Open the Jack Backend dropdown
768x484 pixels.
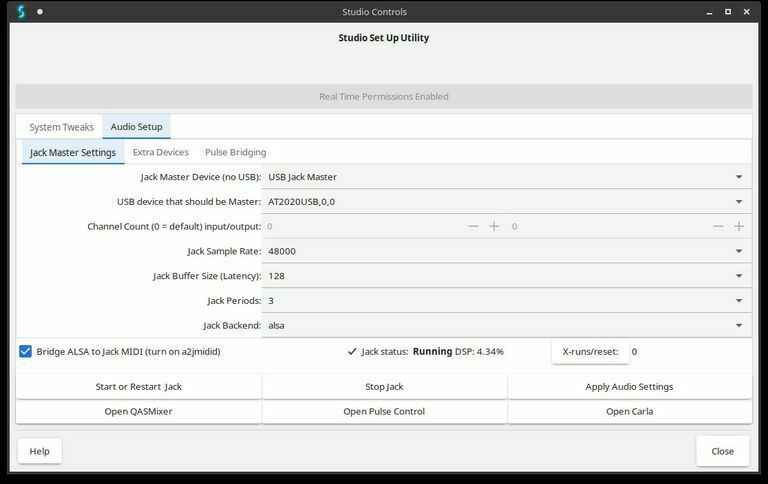[x=506, y=325]
